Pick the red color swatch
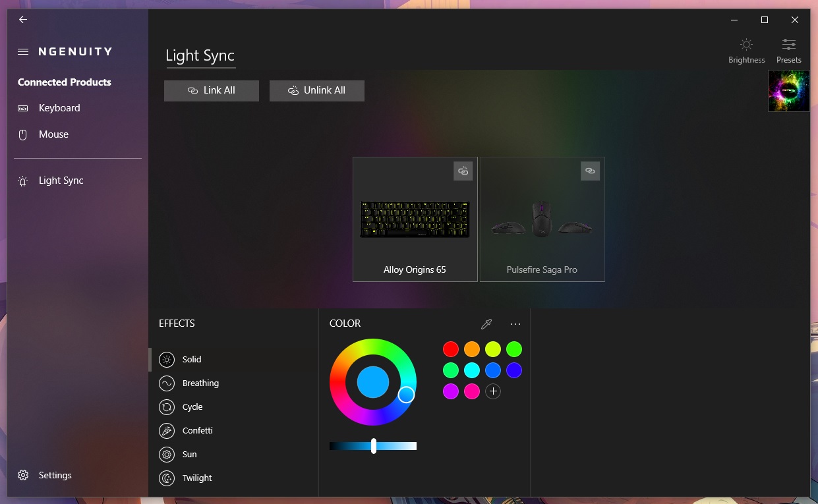 pyautogui.click(x=451, y=349)
